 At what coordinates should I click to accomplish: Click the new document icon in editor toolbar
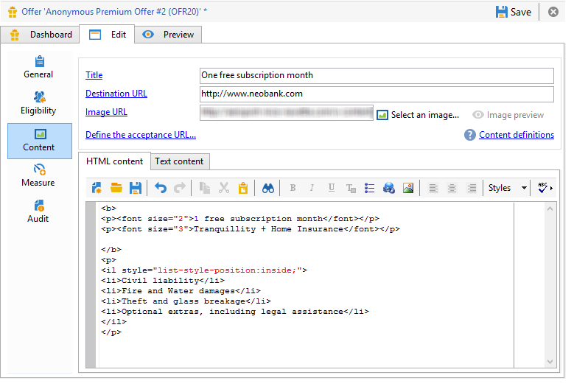click(97, 188)
